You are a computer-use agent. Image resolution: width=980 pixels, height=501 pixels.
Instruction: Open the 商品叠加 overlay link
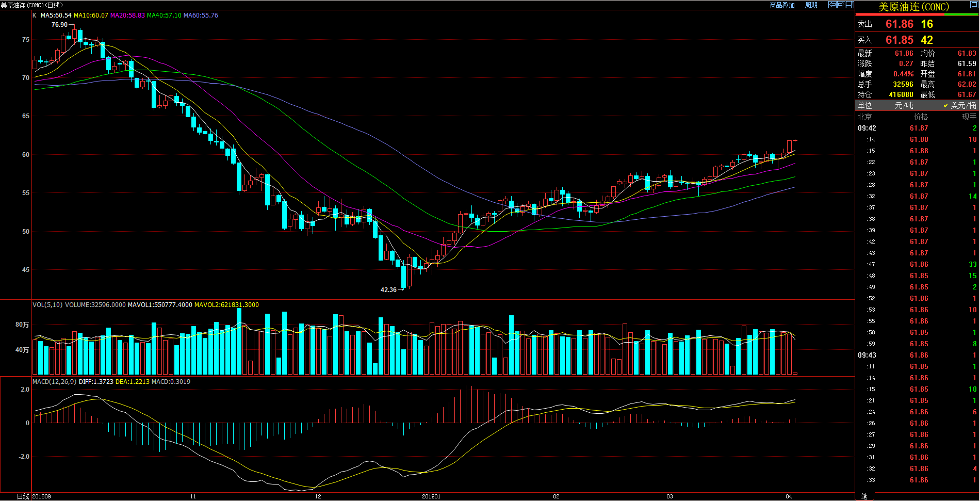coord(782,5)
